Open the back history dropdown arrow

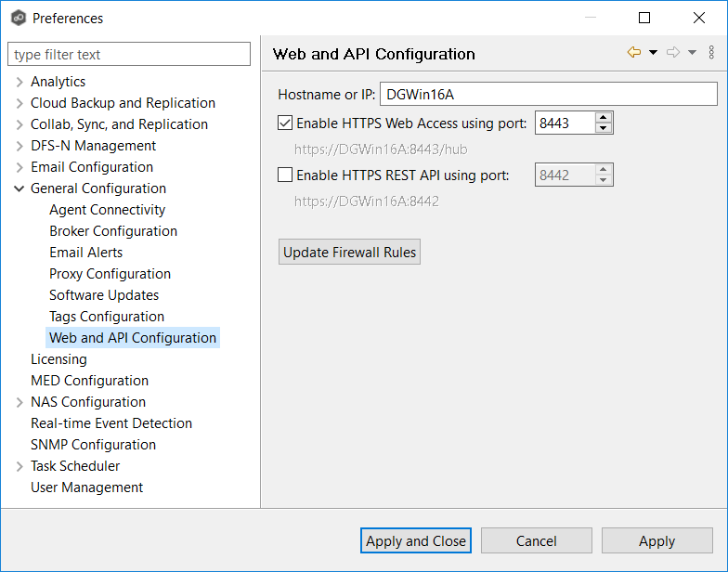pyautogui.click(x=654, y=53)
